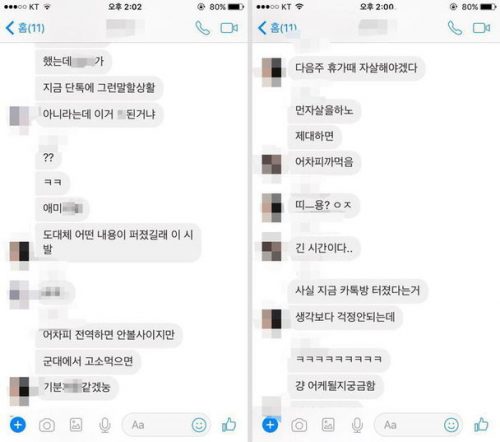Viewport: 500px width, 442px height.
Task: Open camera from right chat toolbar
Action: (x=299, y=425)
